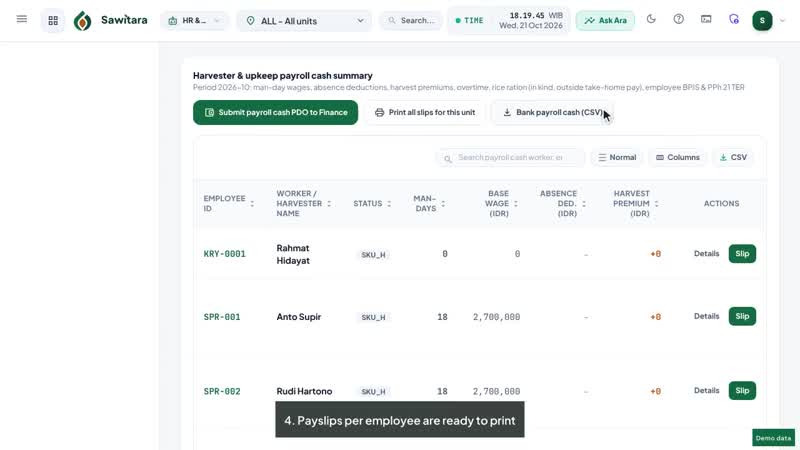Expand the ALL - All units selector

coord(304,21)
